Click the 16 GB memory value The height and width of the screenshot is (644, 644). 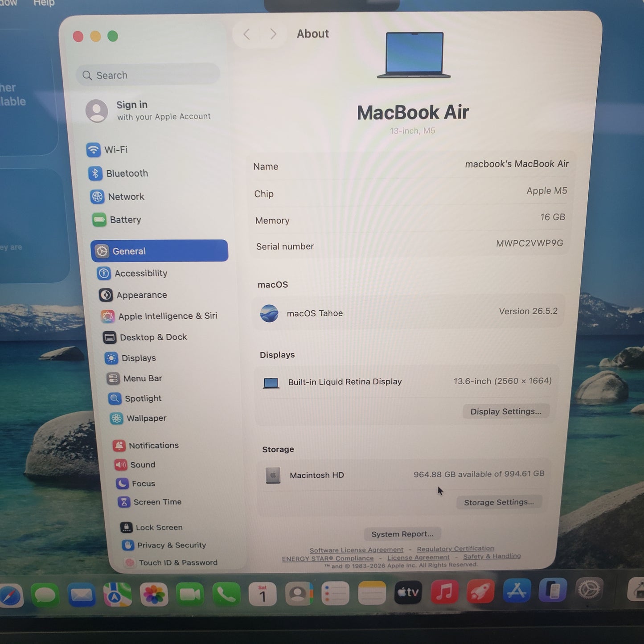click(x=553, y=217)
